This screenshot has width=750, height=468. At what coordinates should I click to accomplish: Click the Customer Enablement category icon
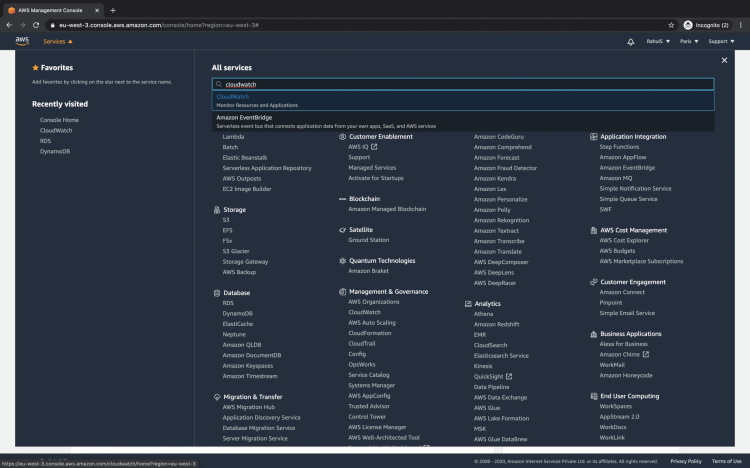(x=342, y=136)
